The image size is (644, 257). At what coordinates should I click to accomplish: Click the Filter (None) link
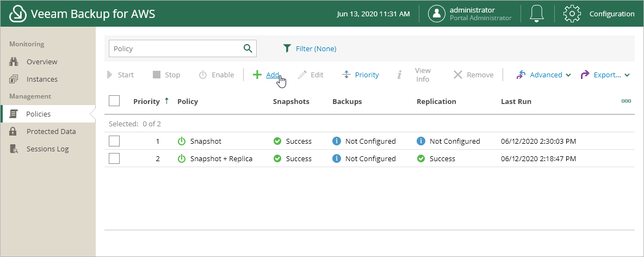pyautogui.click(x=316, y=48)
